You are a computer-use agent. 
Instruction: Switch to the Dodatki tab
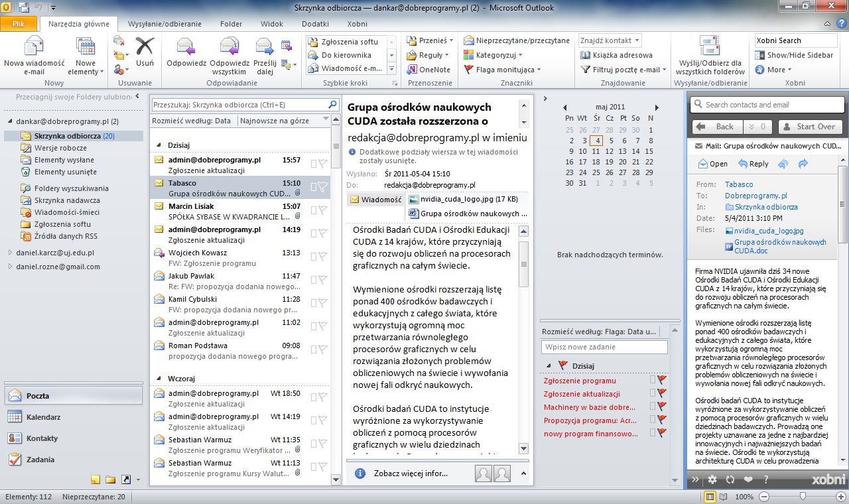[x=315, y=24]
